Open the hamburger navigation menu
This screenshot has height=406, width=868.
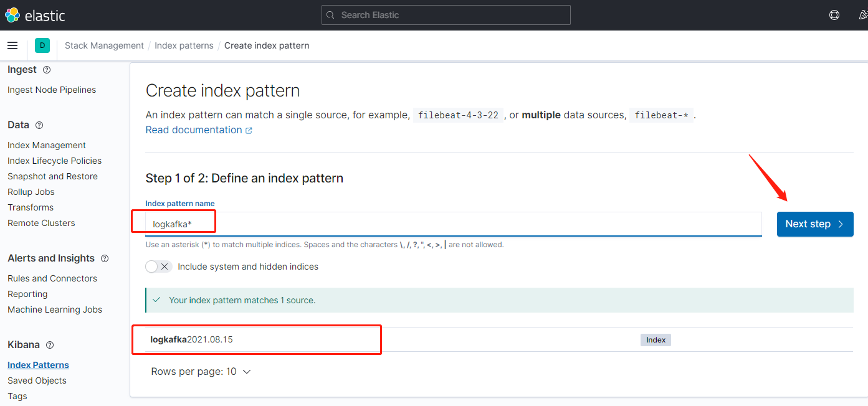pos(12,45)
